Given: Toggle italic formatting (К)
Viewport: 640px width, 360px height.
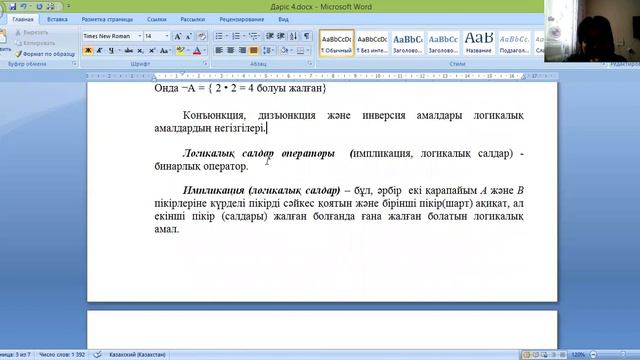Looking at the screenshot, I should 99,51.
